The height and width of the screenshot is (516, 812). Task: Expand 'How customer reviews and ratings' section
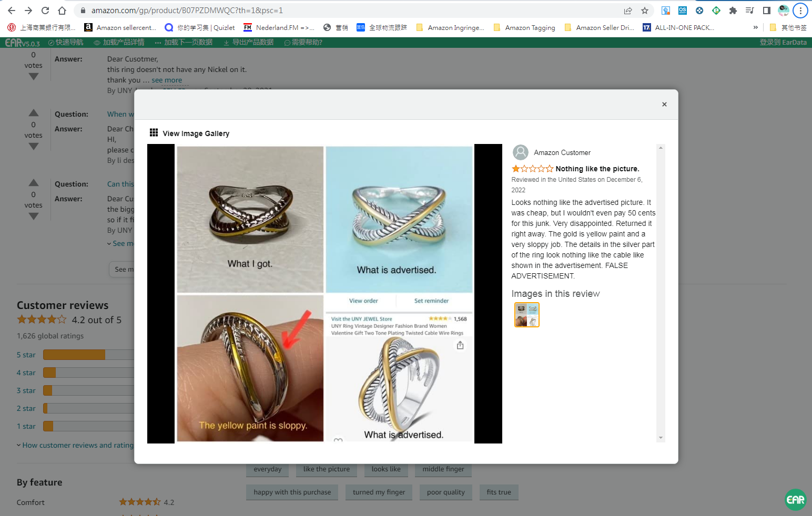(76, 445)
